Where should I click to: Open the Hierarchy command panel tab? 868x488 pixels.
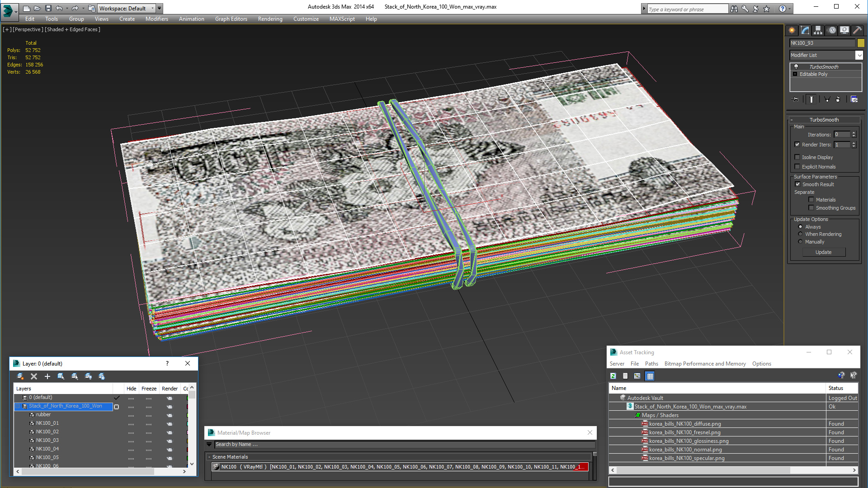click(x=818, y=30)
